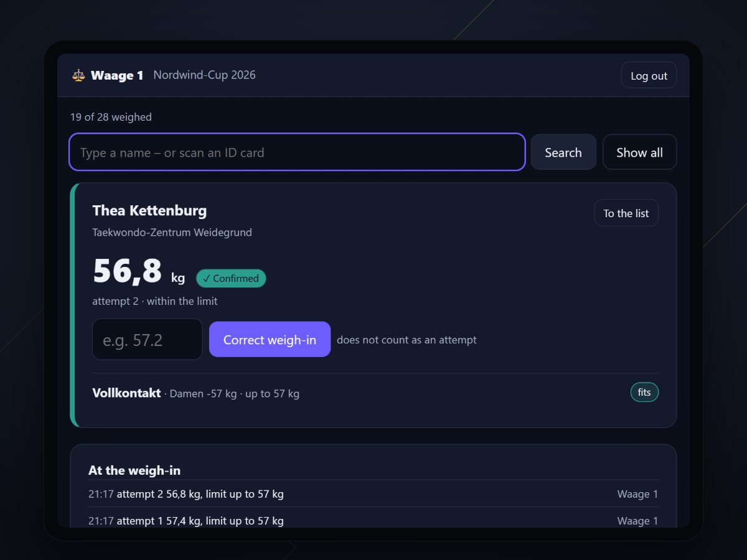This screenshot has width=747, height=560.
Task: Click the club name Taekwondo-Zentrum Weidegrund
Action: coord(172,233)
